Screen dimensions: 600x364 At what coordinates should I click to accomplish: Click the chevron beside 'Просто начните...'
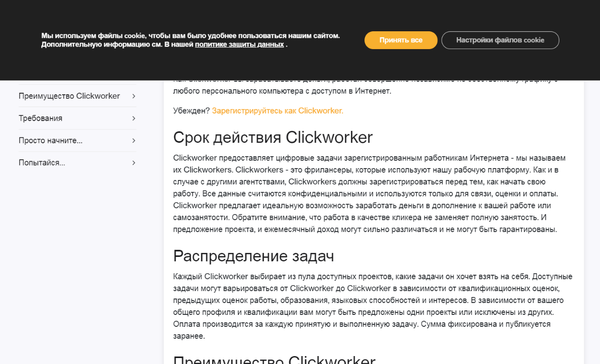pyautogui.click(x=134, y=140)
